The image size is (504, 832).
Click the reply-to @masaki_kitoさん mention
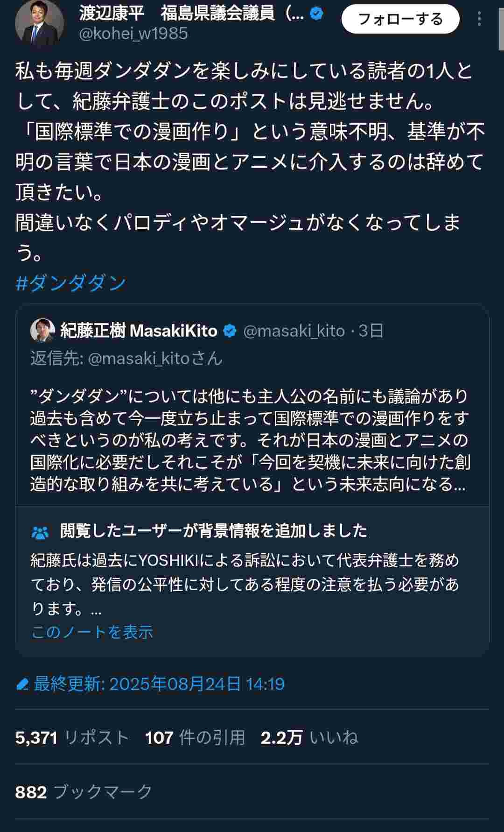pos(154,358)
